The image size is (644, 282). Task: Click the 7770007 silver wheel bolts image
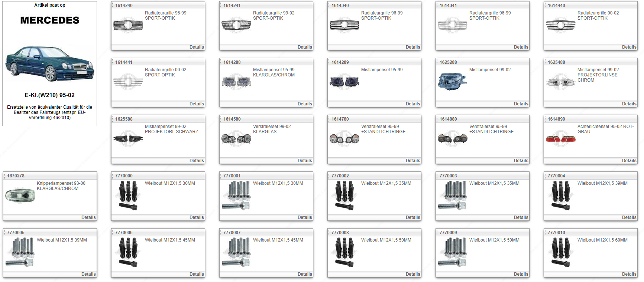point(236,252)
